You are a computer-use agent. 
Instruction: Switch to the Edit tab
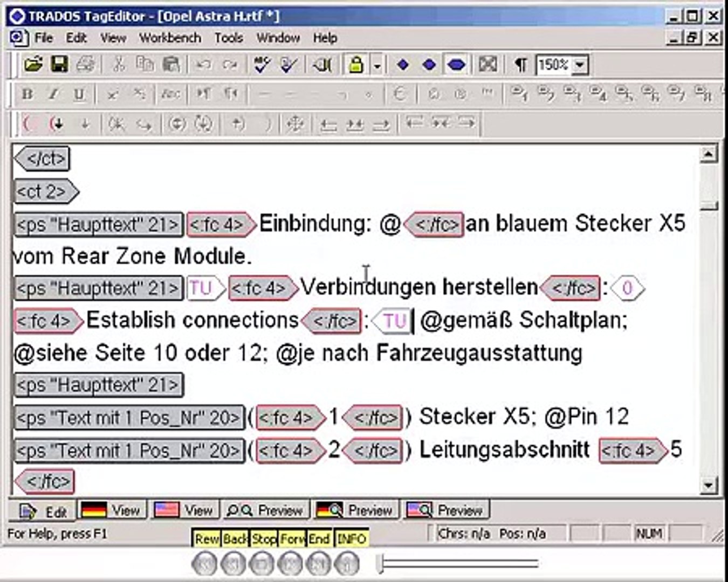click(x=43, y=510)
